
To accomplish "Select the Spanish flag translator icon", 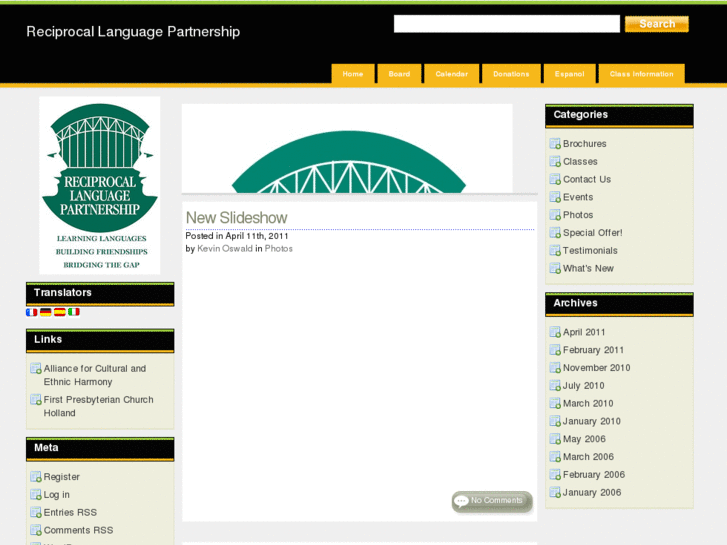I will 60,312.
